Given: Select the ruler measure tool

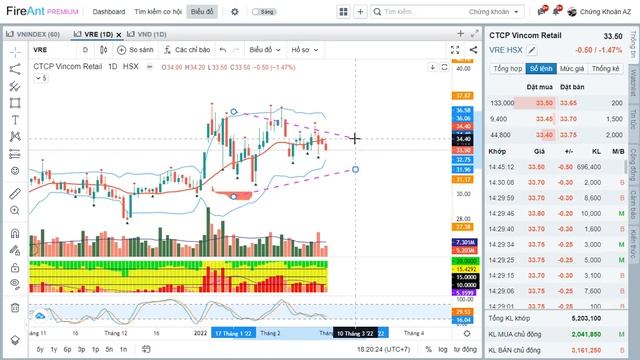Looking at the screenshot, I should click(15, 193).
